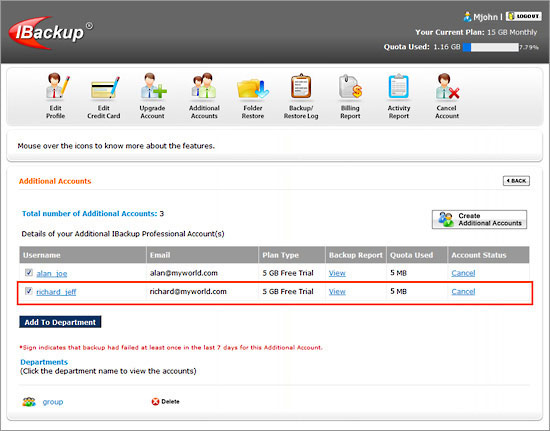Screen dimensions: 550x431
Task: Click the alan@myworld.com email cell
Action: pyautogui.click(x=184, y=273)
